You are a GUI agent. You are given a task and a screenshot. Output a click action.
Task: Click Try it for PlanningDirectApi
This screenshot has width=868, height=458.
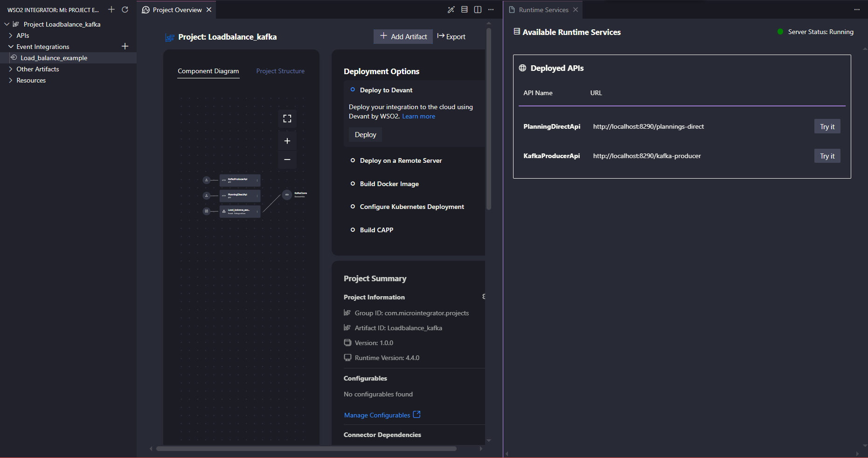[827, 127]
